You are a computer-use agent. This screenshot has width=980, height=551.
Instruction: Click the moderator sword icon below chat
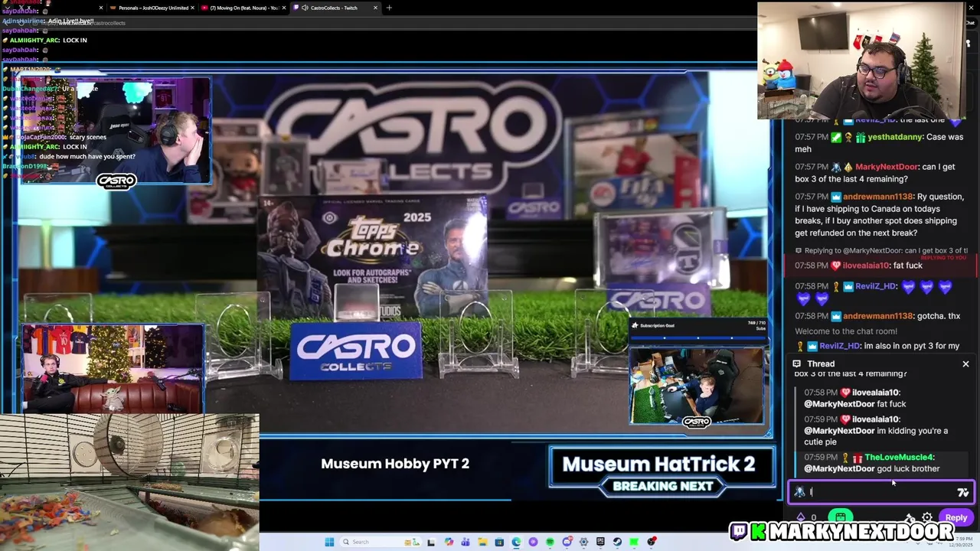point(910,517)
